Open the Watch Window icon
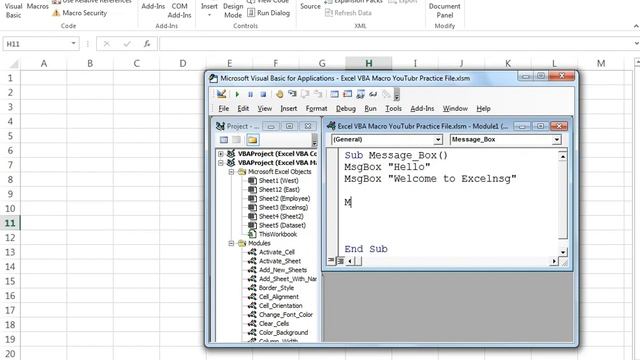 (x=360, y=94)
